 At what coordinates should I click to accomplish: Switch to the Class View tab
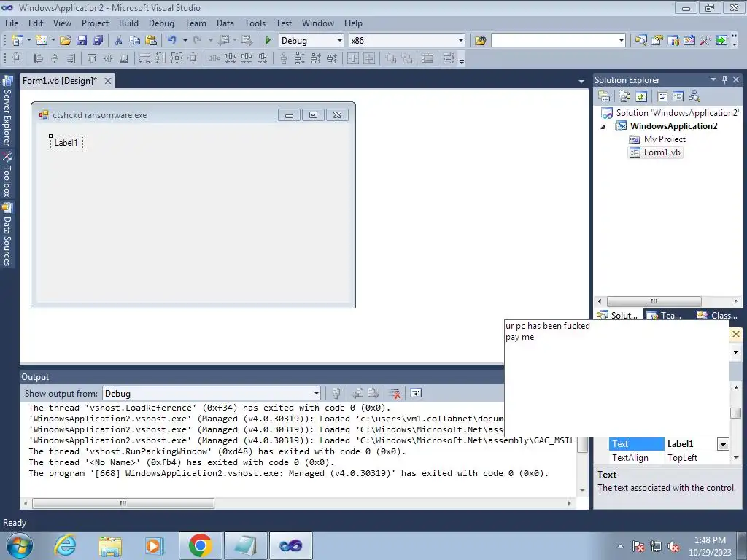[717, 315]
